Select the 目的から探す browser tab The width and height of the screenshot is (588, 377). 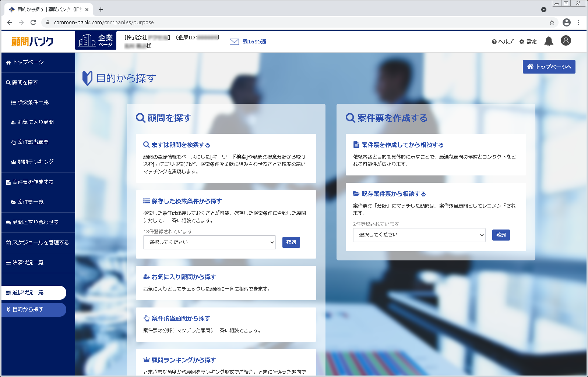[x=48, y=10]
